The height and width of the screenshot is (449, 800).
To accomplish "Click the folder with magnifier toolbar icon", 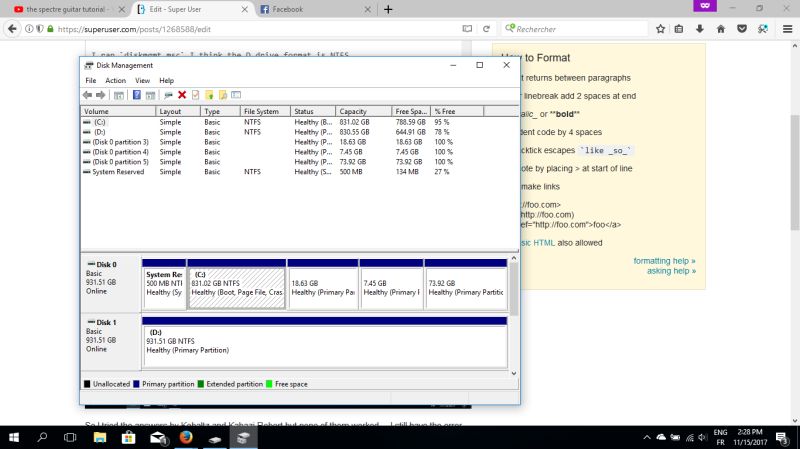I will [x=223, y=95].
